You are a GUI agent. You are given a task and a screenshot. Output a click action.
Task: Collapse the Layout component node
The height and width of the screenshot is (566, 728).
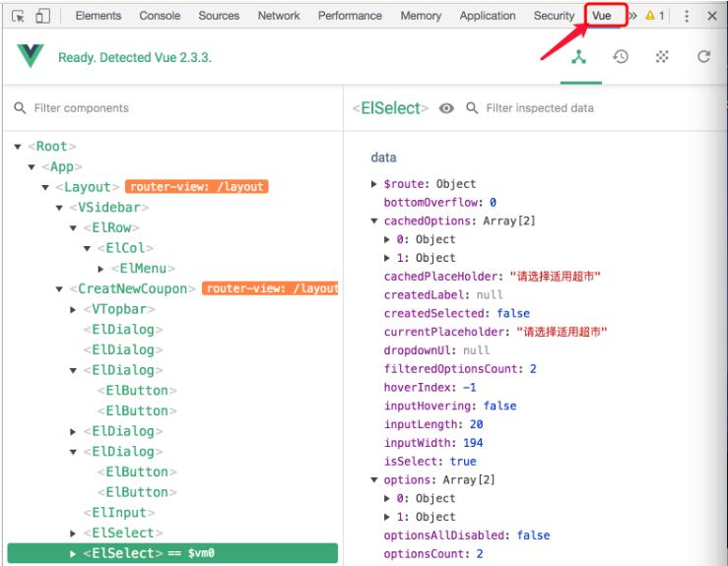pos(46,187)
